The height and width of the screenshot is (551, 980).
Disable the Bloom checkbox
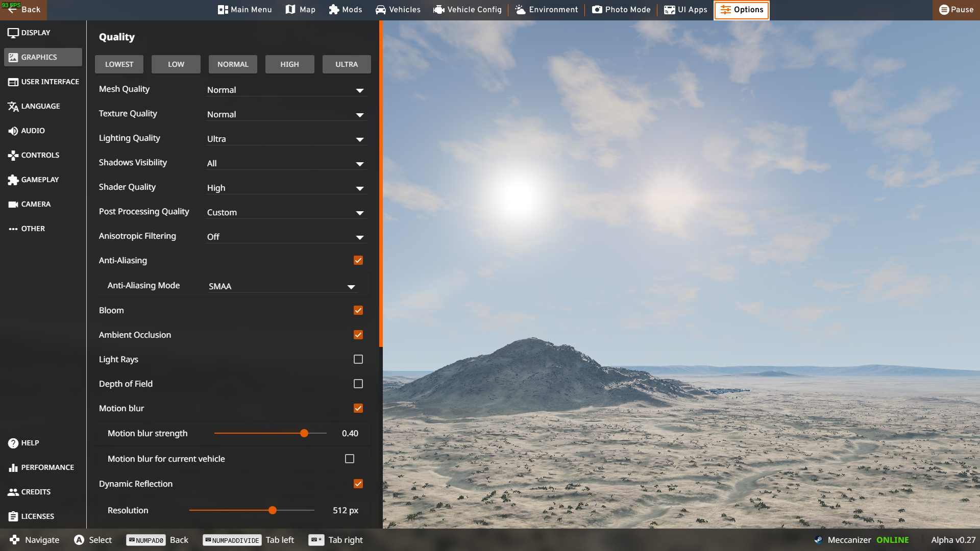tap(358, 310)
